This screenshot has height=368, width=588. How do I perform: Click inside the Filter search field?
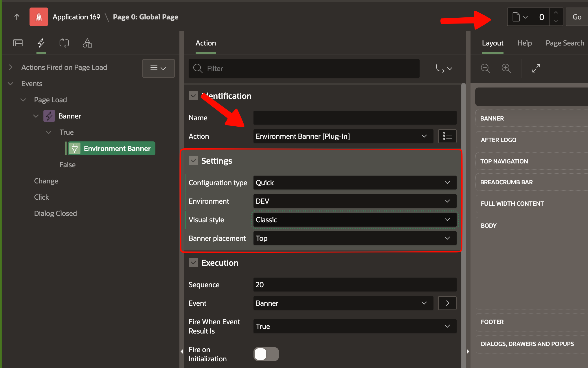pos(304,68)
